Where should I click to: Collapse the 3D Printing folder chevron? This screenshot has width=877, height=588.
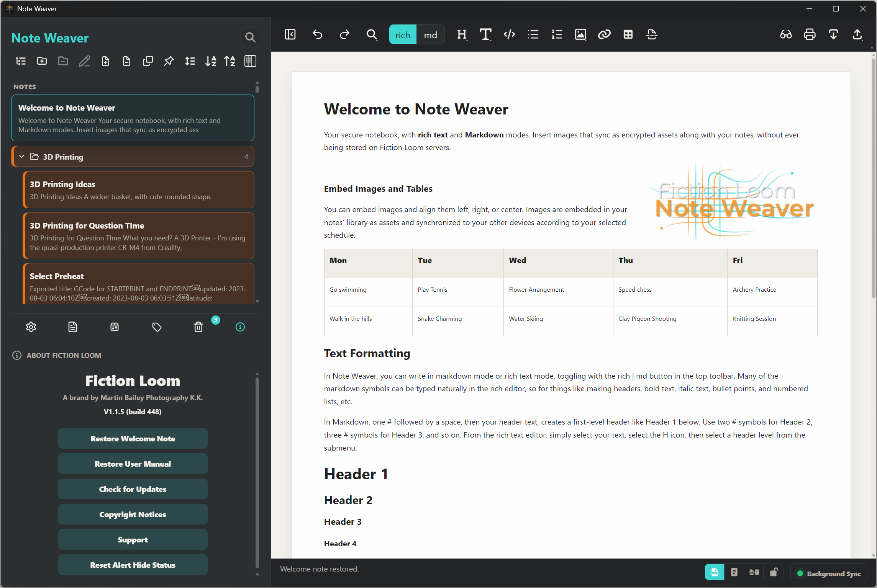(x=21, y=157)
